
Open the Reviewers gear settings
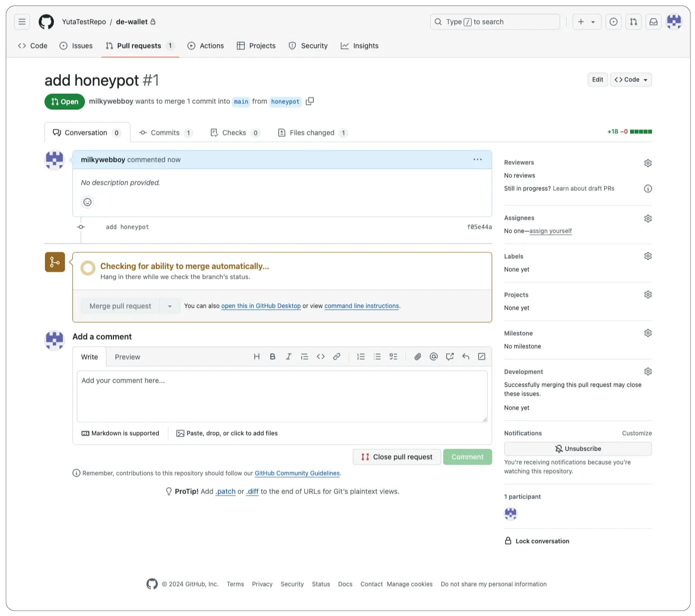tap(648, 163)
